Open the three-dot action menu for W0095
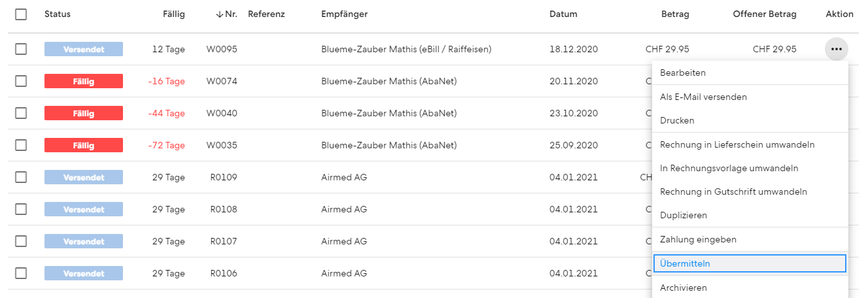Image resolution: width=868 pixels, height=298 pixels. click(836, 49)
